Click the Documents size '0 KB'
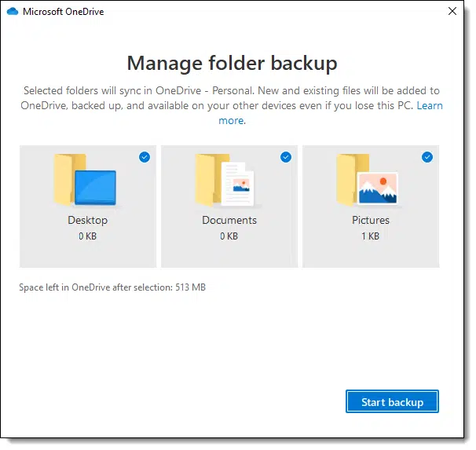This screenshot has width=476, height=450. [x=229, y=236]
